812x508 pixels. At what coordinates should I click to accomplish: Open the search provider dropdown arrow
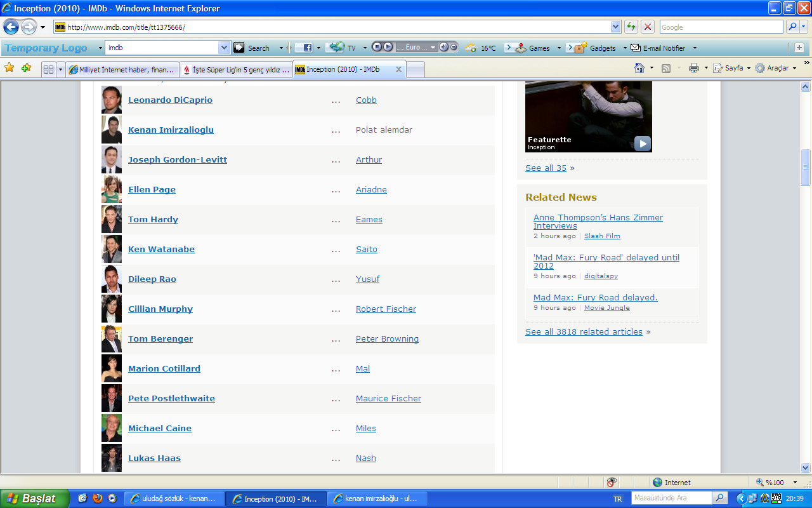(x=804, y=27)
